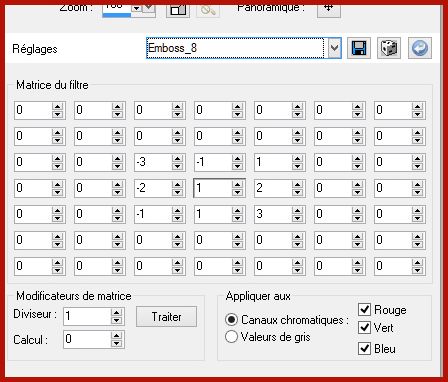
Task: Decrease the Diviseur value with down arrow
Action: point(117,320)
